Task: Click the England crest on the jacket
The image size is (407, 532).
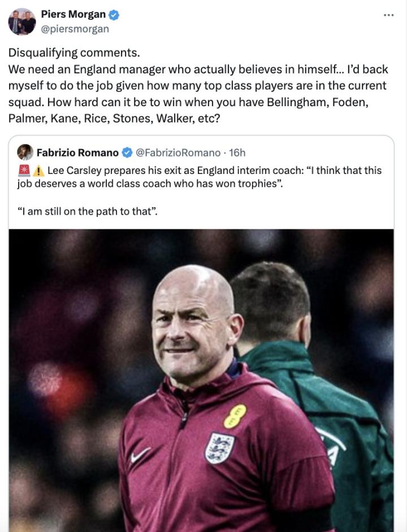Action: pyautogui.click(x=219, y=447)
